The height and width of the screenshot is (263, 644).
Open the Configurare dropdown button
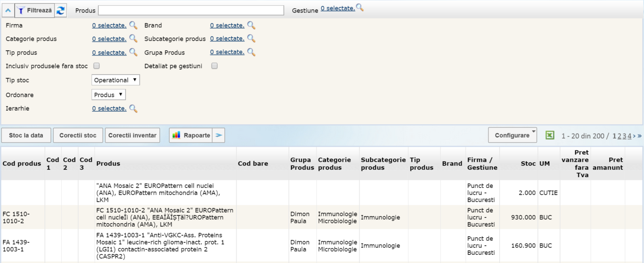[x=512, y=135]
